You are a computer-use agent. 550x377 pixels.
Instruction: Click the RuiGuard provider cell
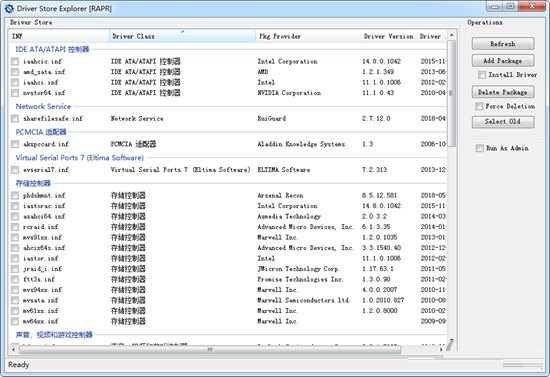(x=272, y=119)
